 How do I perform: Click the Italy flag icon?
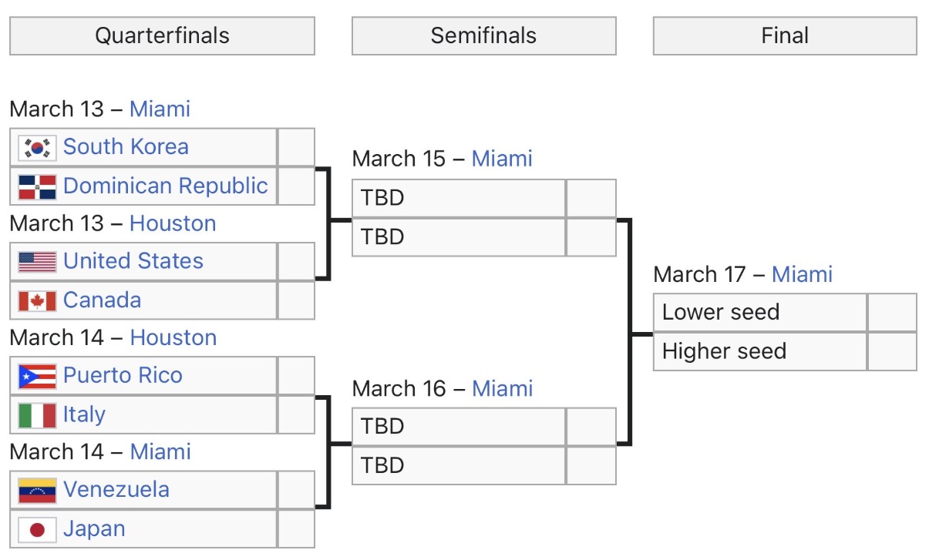click(37, 415)
